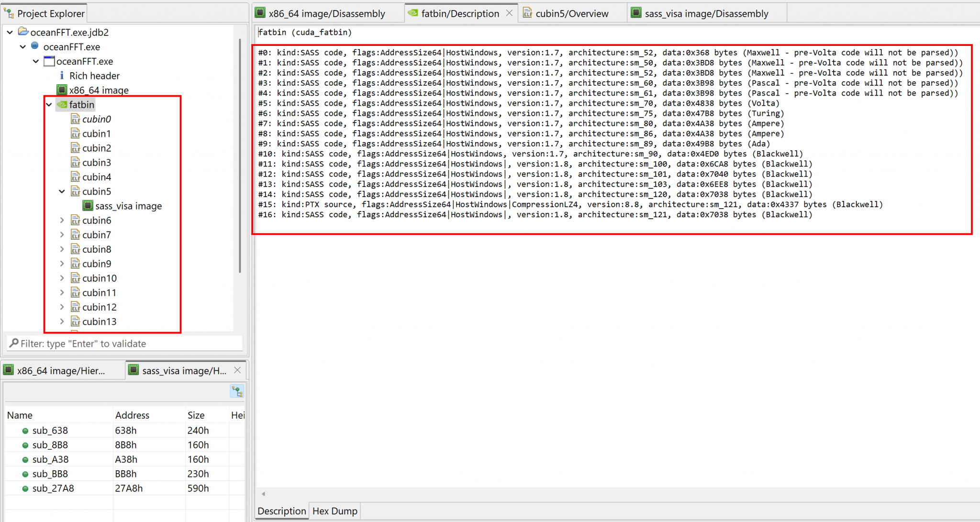This screenshot has height=522, width=980.
Task: Click the chip icon on sass_visa image/Disassembly tab
Action: (x=635, y=13)
